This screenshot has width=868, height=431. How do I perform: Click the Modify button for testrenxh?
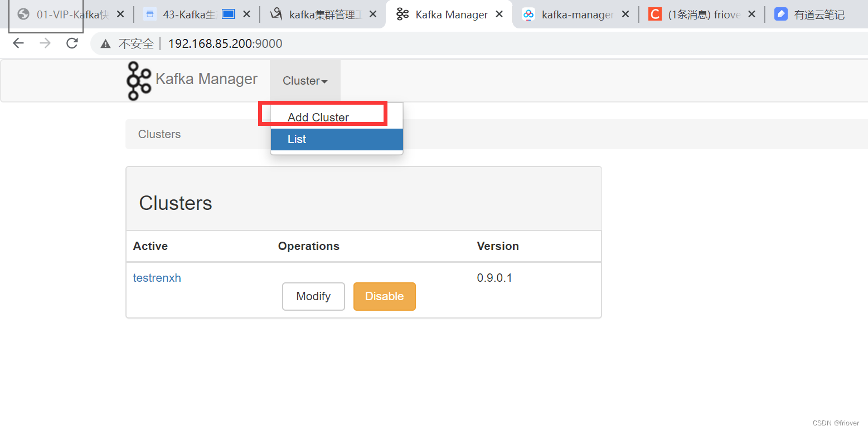tap(313, 296)
